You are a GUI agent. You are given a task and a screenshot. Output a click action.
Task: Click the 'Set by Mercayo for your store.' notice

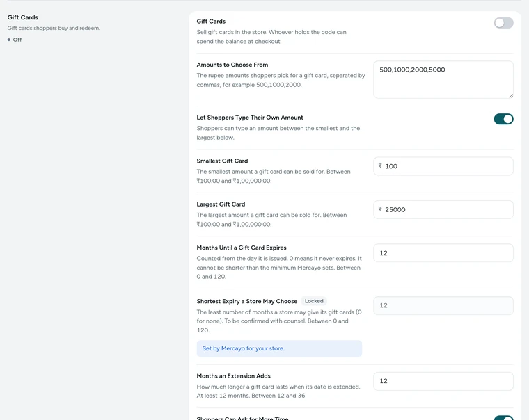279,348
